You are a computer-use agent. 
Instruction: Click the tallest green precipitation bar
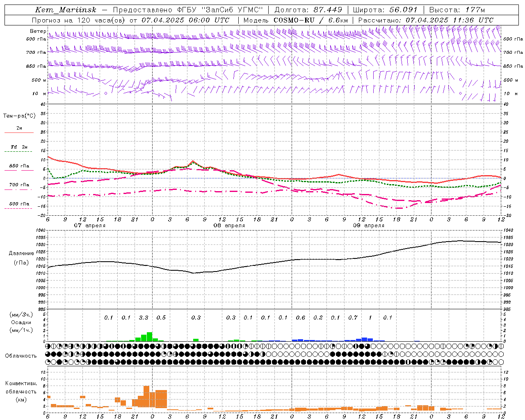pos(149,337)
